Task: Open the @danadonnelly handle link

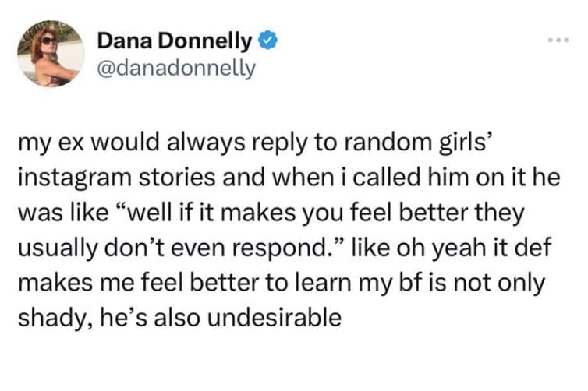Action: [x=176, y=68]
